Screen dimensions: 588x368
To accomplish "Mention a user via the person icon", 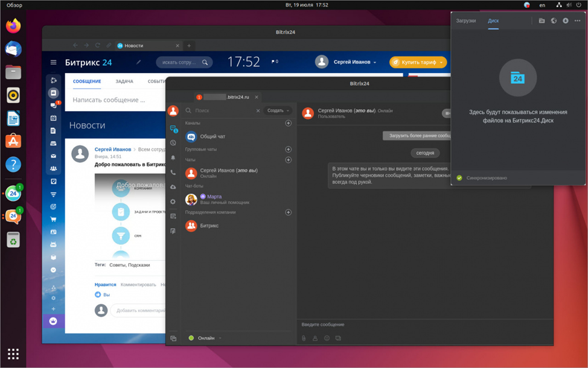I will [315, 338].
